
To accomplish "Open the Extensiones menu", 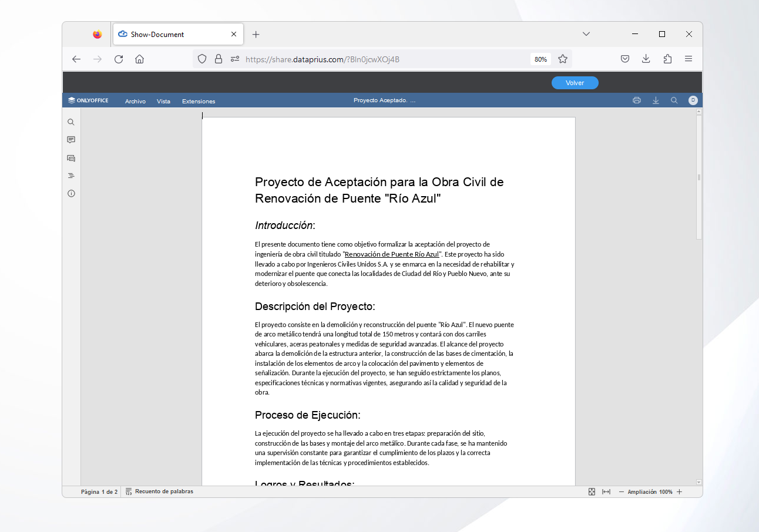I will tap(199, 101).
